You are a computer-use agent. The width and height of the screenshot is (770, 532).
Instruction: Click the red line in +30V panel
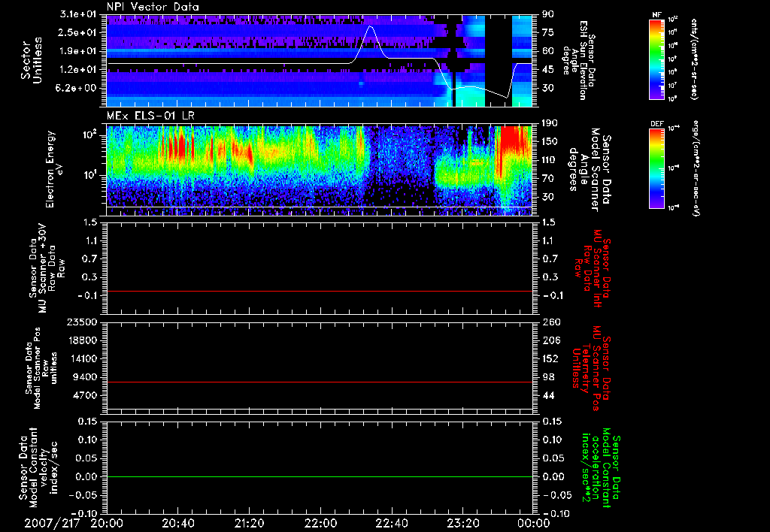[320, 291]
